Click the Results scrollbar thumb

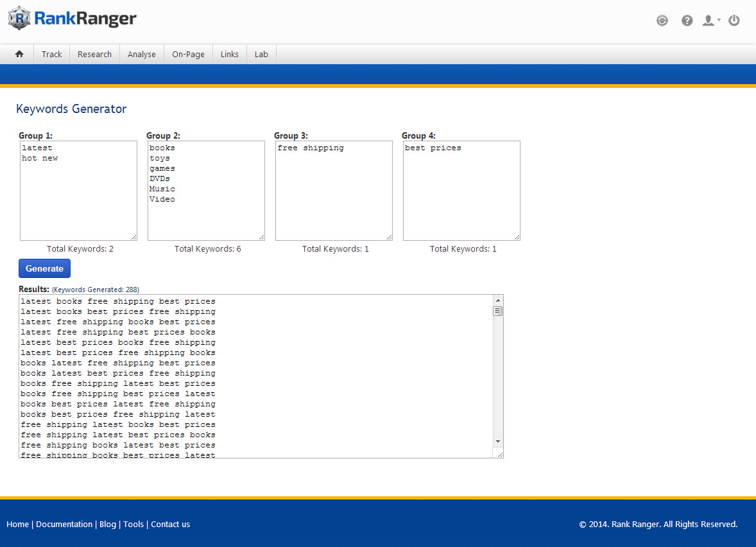[x=498, y=311]
